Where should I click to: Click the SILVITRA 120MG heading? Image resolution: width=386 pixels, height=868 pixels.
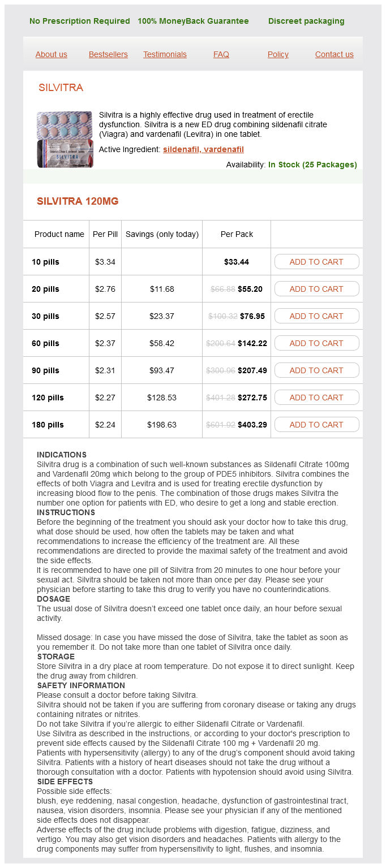coord(78,201)
